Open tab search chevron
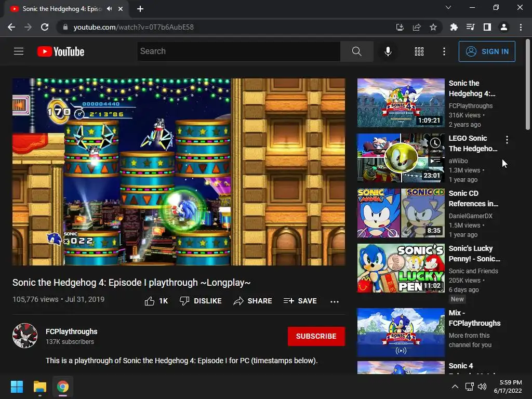The width and height of the screenshot is (532, 399). click(x=448, y=7)
